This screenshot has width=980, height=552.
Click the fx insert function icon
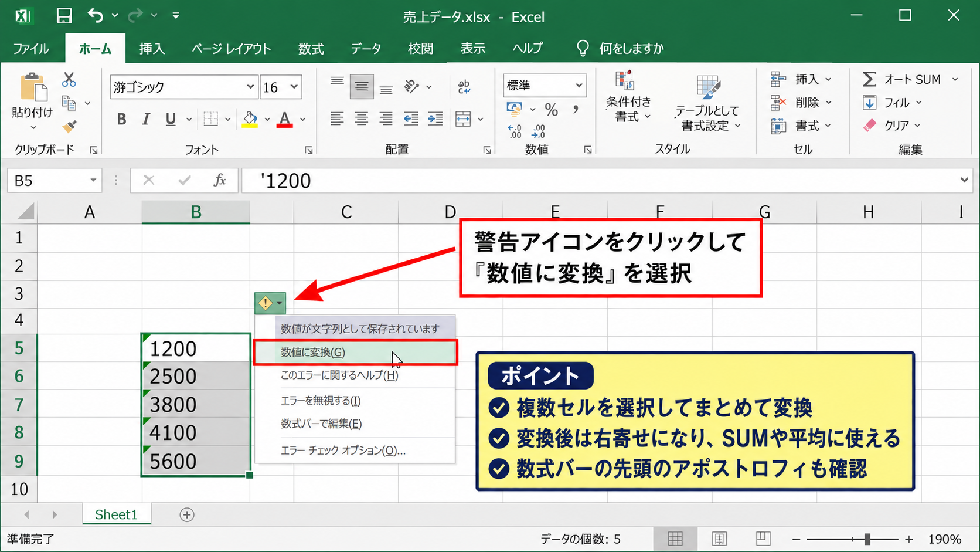[x=220, y=180]
